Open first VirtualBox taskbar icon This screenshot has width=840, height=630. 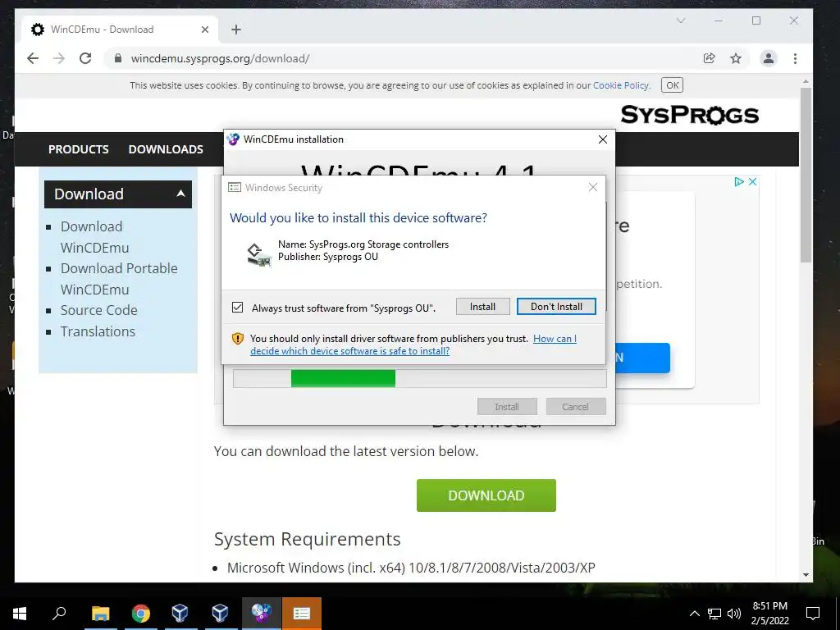click(x=180, y=614)
